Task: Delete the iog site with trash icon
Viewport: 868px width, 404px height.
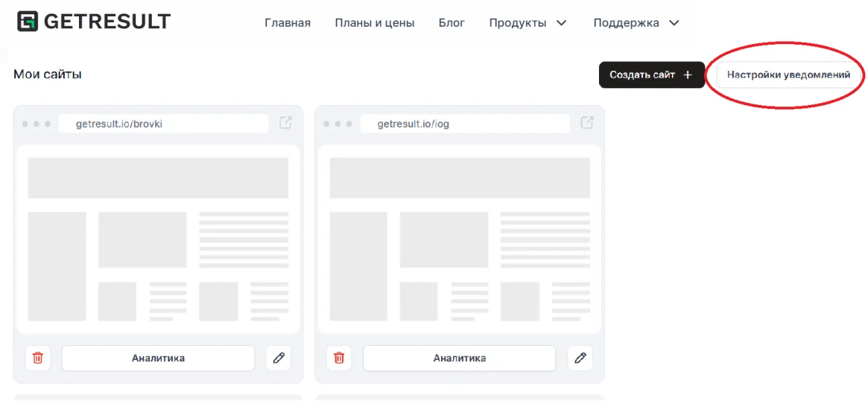Action: [x=339, y=358]
